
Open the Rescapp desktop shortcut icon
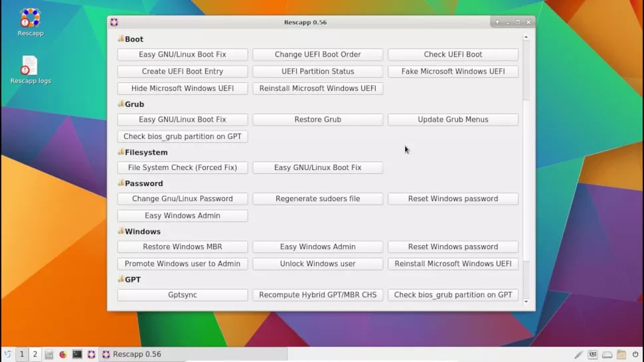tap(31, 18)
